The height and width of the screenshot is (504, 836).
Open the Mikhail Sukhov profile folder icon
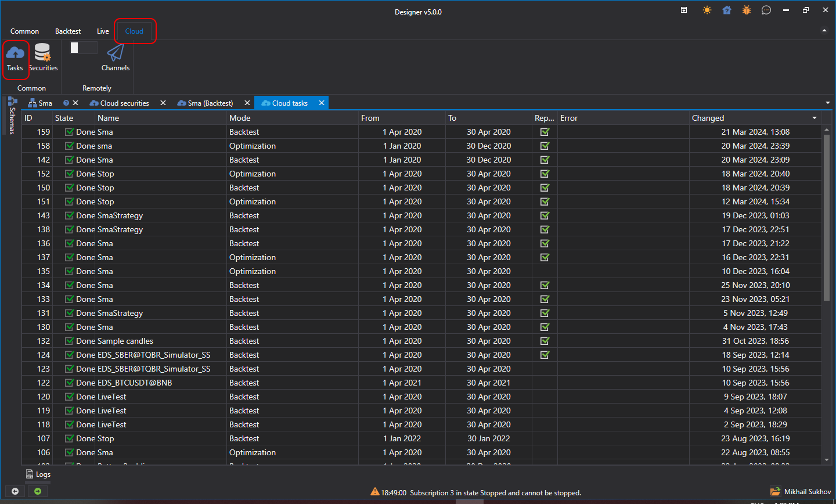click(775, 491)
